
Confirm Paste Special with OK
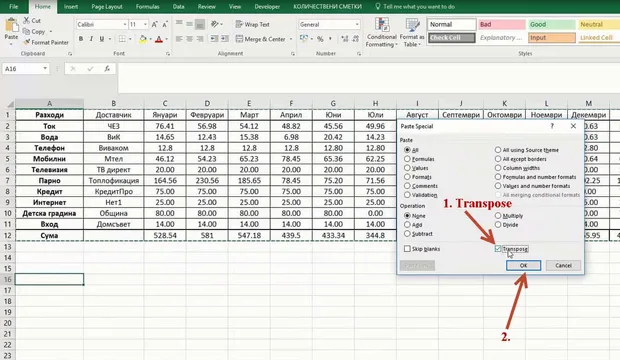[524, 265]
